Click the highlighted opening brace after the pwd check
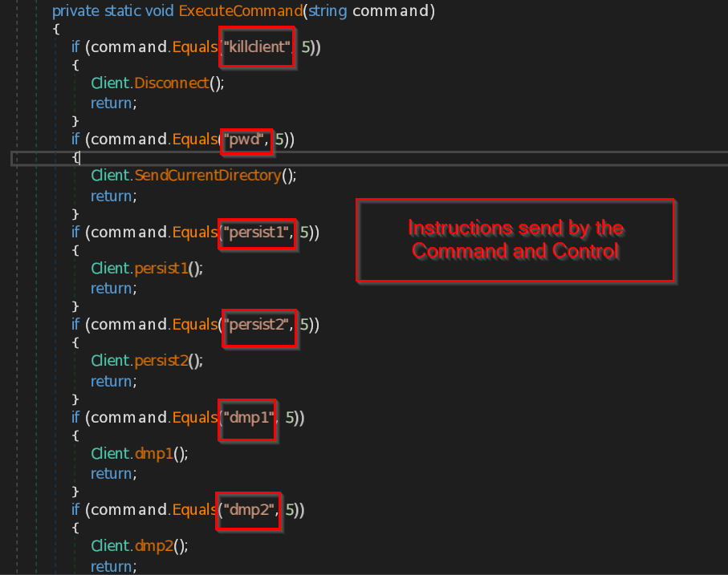Viewport: 728px width, 575px height. pyautogui.click(x=75, y=158)
